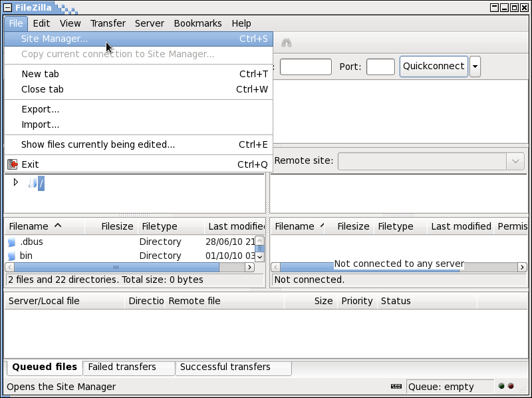Switch to the Failed transfers tab
Image resolution: width=532 pixels, height=398 pixels.
point(129,367)
